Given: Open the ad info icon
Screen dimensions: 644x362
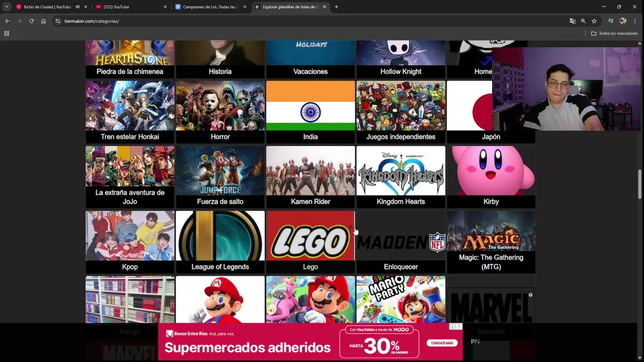Looking at the screenshot, I should [x=452, y=327].
